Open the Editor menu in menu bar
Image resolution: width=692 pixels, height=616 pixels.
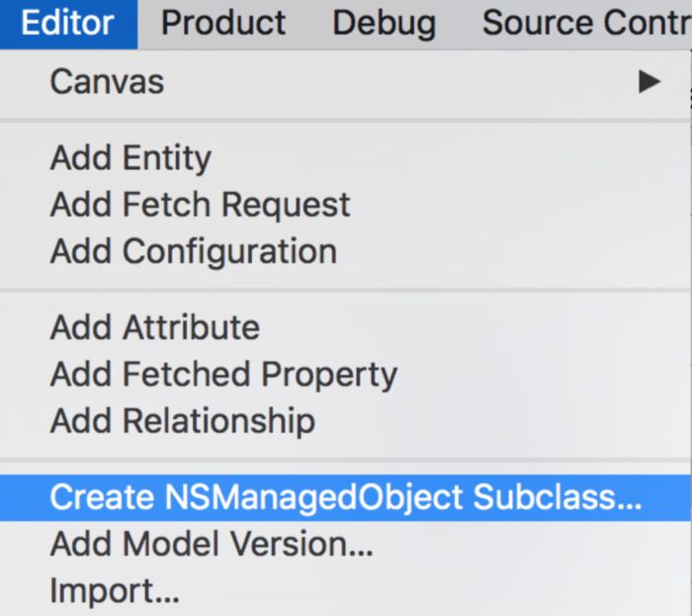[67, 23]
